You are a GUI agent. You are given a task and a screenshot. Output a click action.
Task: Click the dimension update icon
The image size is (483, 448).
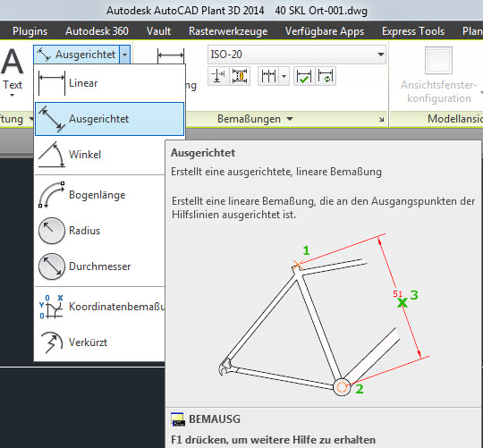pos(326,76)
